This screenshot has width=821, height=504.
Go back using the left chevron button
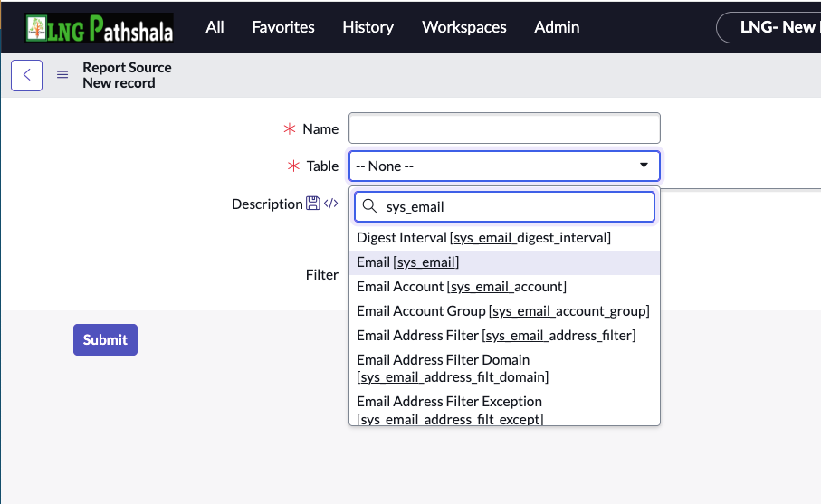pyautogui.click(x=27, y=75)
